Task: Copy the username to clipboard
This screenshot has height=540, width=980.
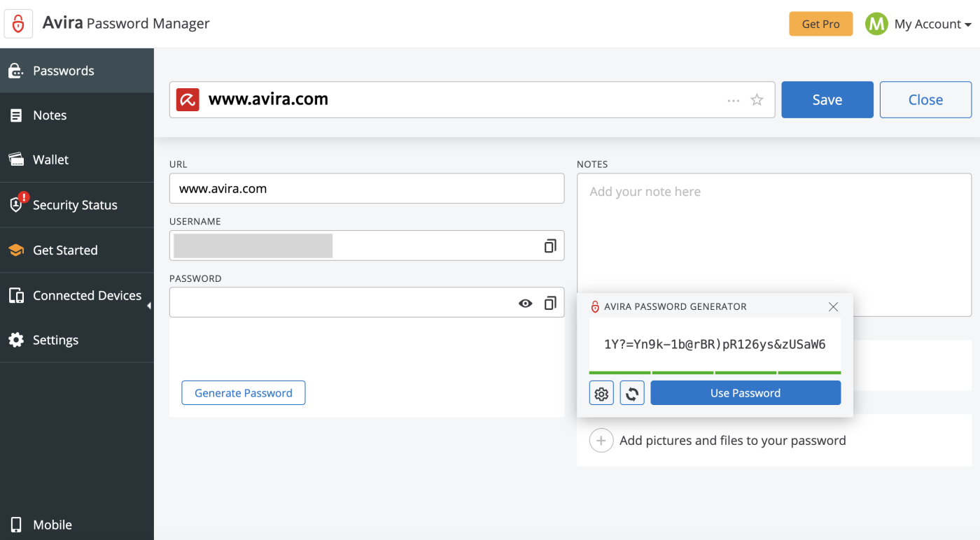Action: pos(549,245)
